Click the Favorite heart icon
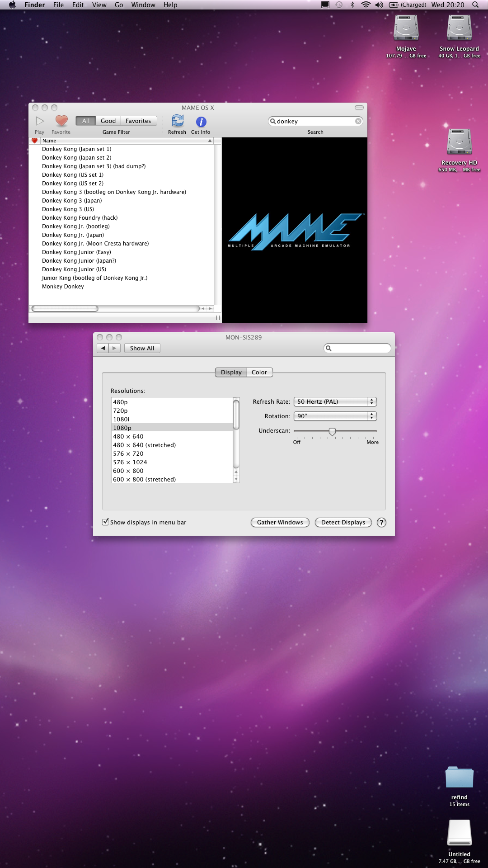The width and height of the screenshot is (488, 868). 61,121
